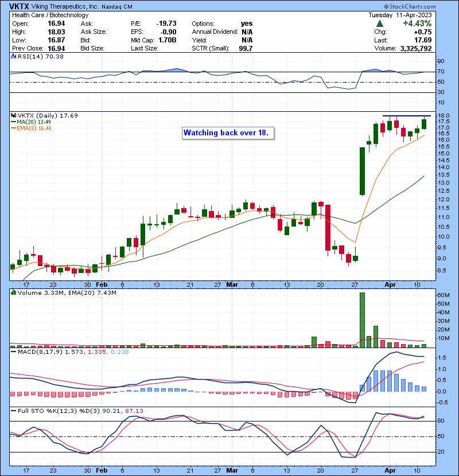
Task: Click the EMA(8) 16.41 legend entry
Action: pyautogui.click(x=32, y=128)
